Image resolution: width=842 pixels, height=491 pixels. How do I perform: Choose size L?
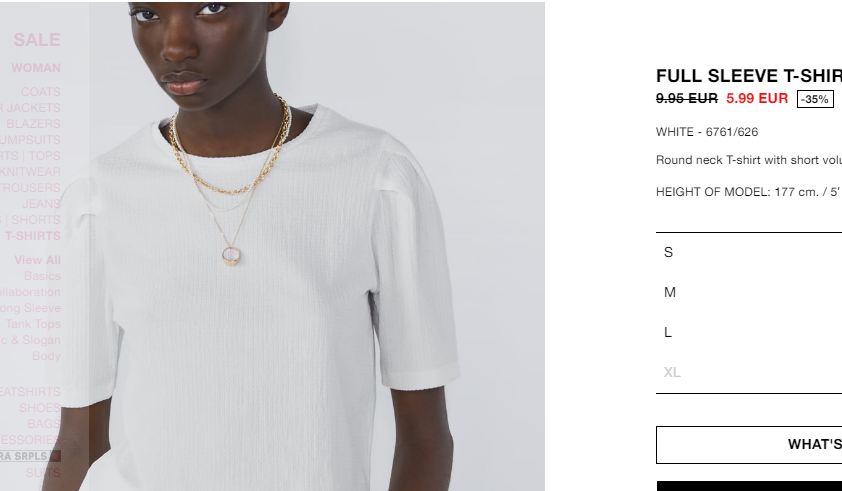point(749,332)
